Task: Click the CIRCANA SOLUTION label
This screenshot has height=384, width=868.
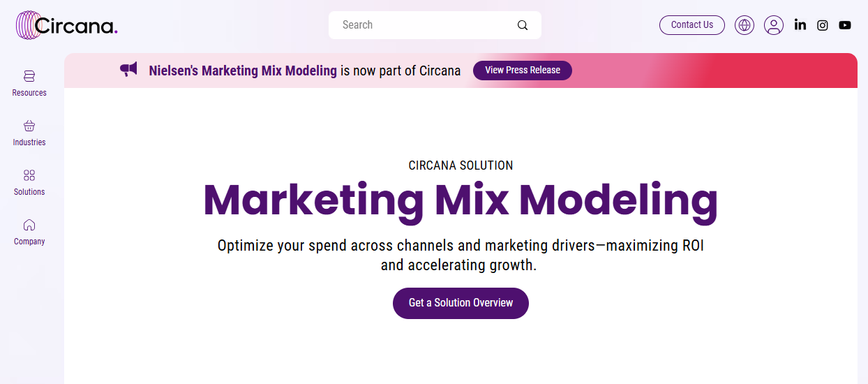Action: point(461,165)
